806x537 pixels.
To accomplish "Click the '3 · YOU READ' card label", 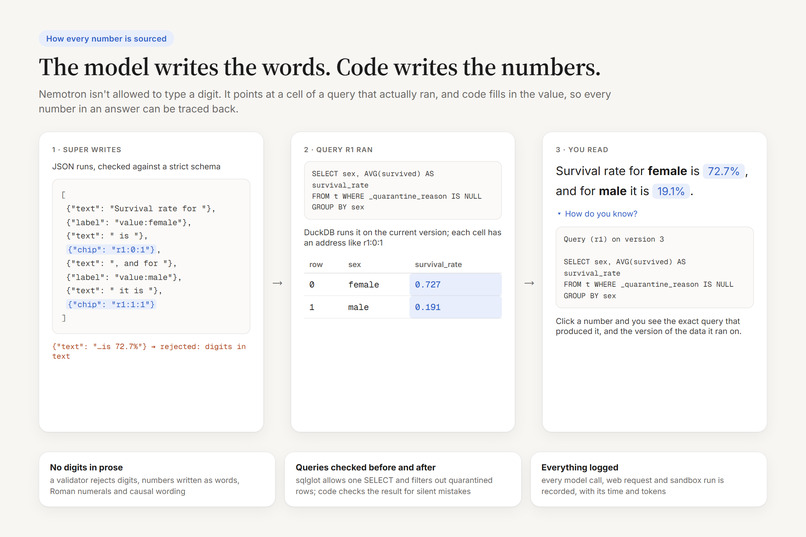I will 582,150.
